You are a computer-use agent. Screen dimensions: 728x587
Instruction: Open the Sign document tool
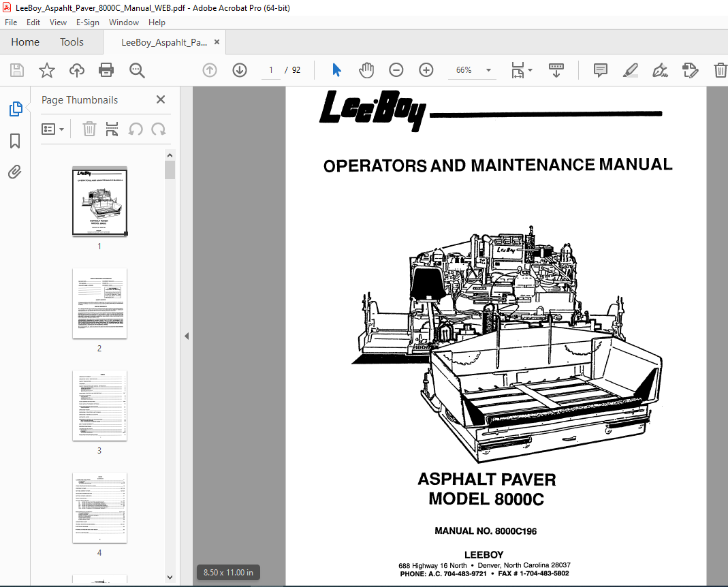coord(660,70)
